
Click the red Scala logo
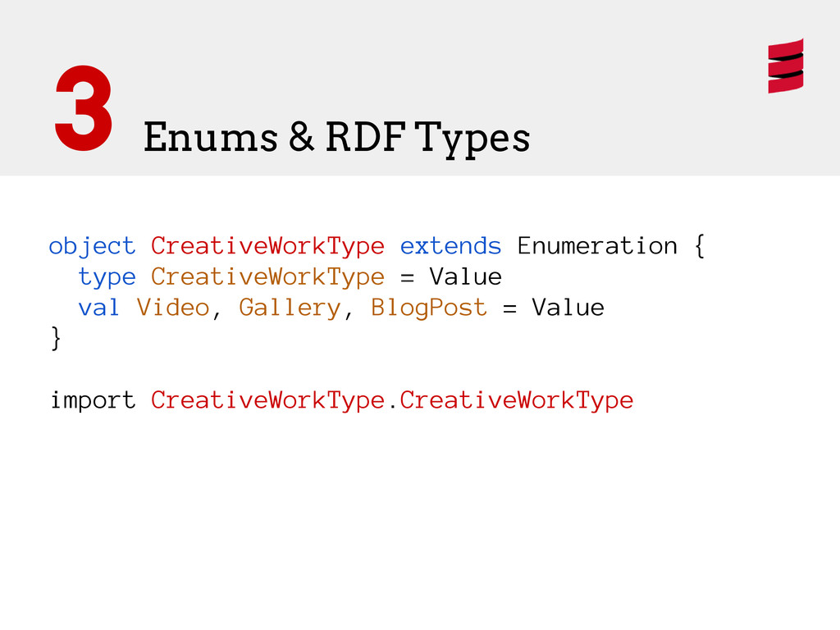tap(785, 66)
